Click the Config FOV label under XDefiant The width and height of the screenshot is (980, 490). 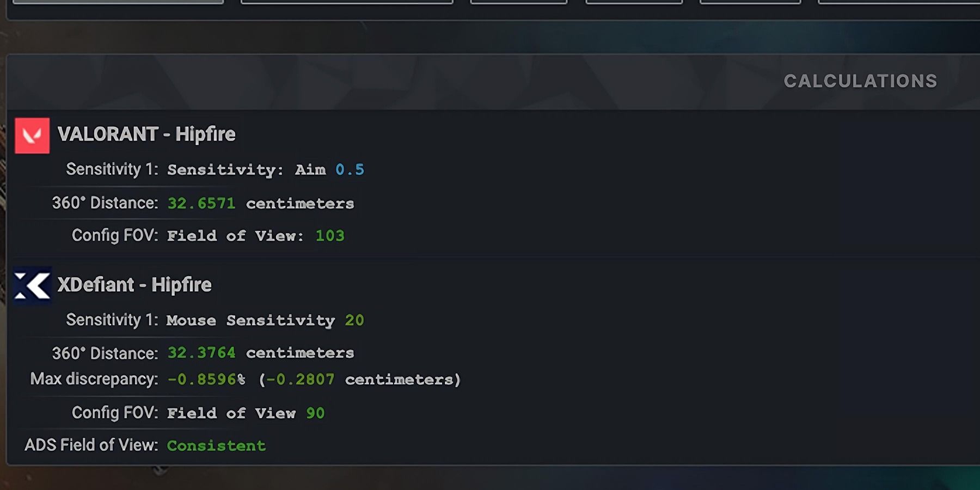click(115, 413)
